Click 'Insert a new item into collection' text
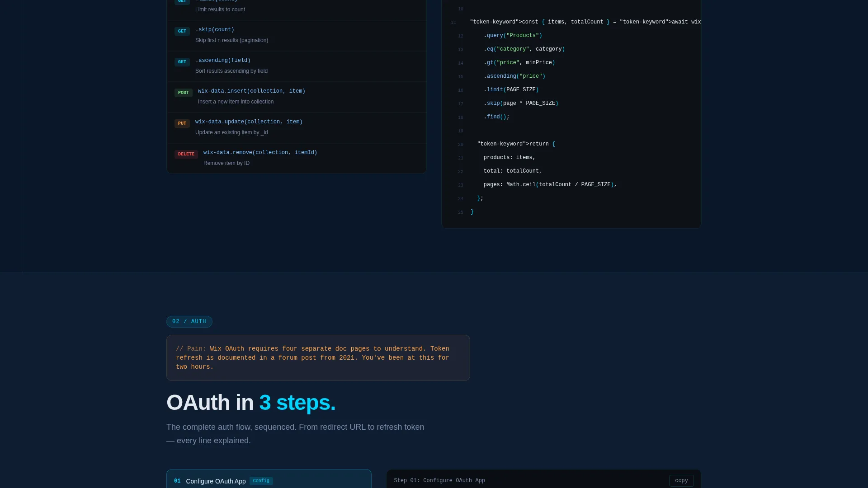This screenshot has height=488, width=868. (x=236, y=102)
